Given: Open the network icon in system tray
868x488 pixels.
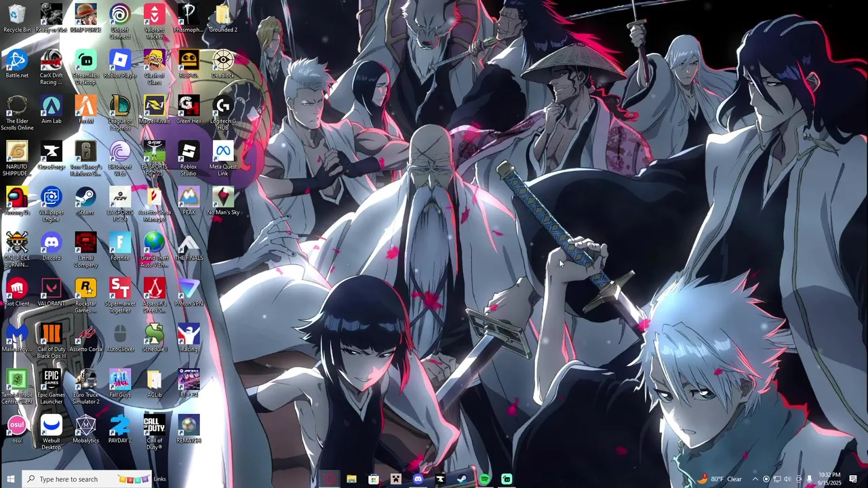Looking at the screenshot, I should point(777,479).
